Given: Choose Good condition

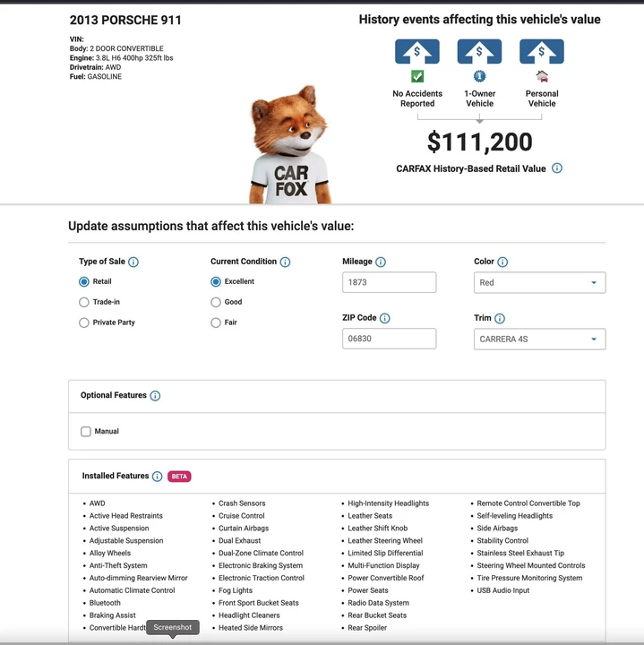Looking at the screenshot, I should coord(216,303).
